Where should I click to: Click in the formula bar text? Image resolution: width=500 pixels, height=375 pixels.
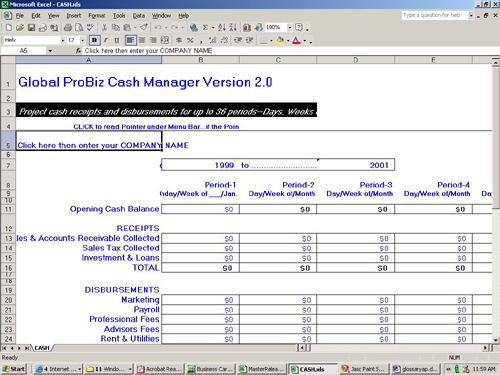pyautogui.click(x=148, y=51)
